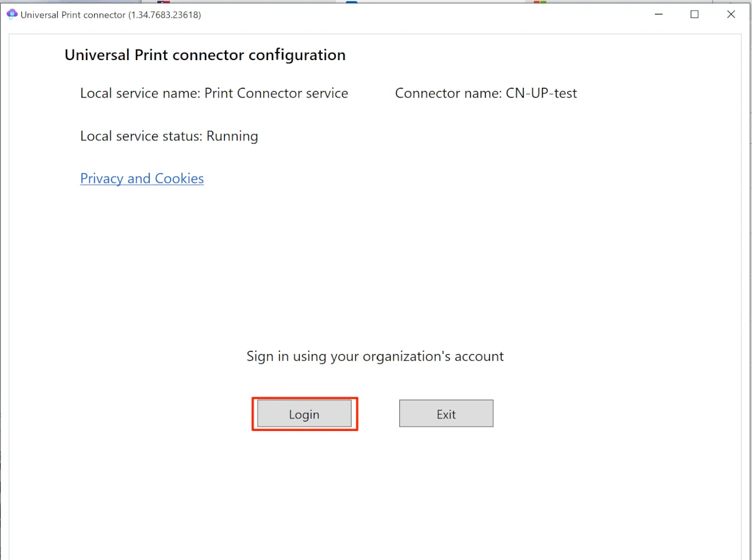Click the word Running in service status
Screen dimensions: 752x560
[232, 136]
